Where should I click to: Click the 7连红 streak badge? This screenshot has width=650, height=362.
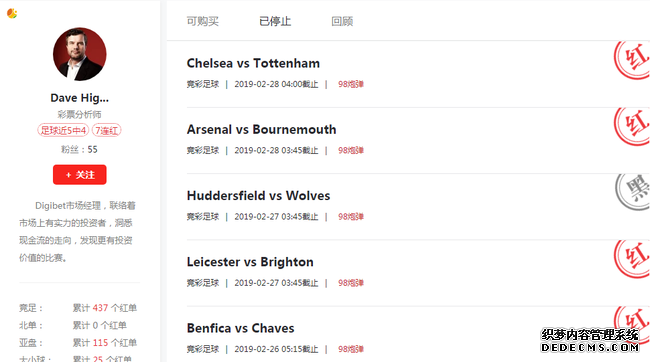coord(106,130)
